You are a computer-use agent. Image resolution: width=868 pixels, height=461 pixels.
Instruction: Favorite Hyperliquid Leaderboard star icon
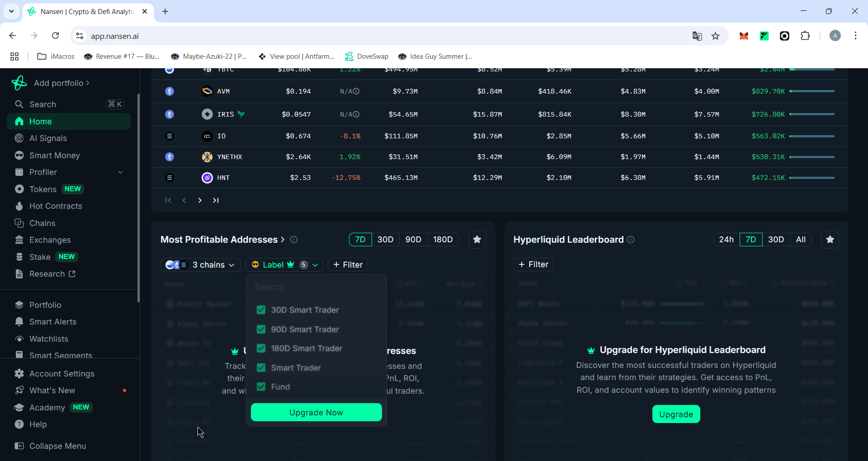coord(830,240)
